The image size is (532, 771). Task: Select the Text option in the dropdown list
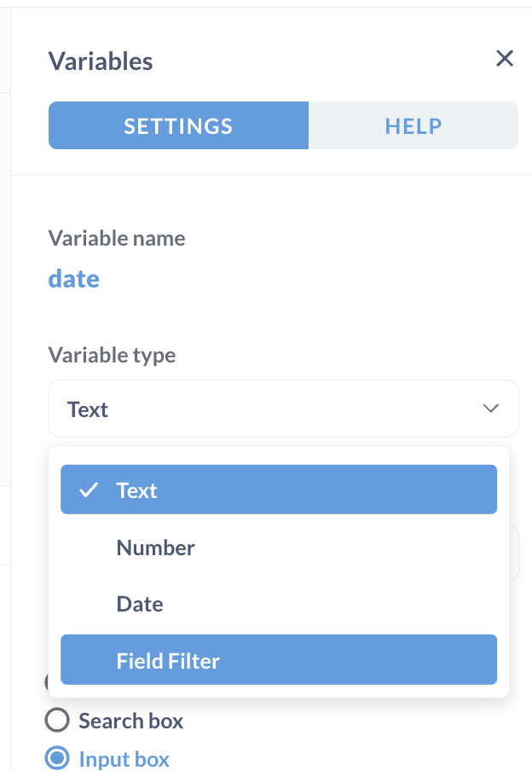[x=279, y=490]
